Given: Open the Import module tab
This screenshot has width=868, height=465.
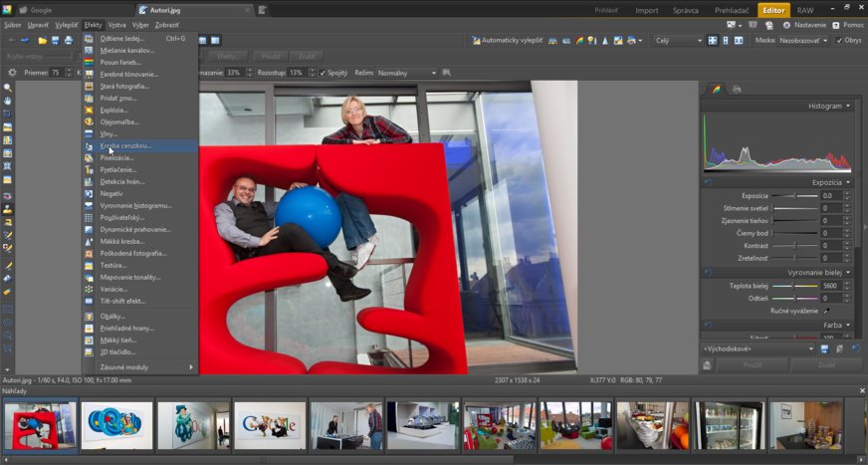Looking at the screenshot, I should [647, 10].
